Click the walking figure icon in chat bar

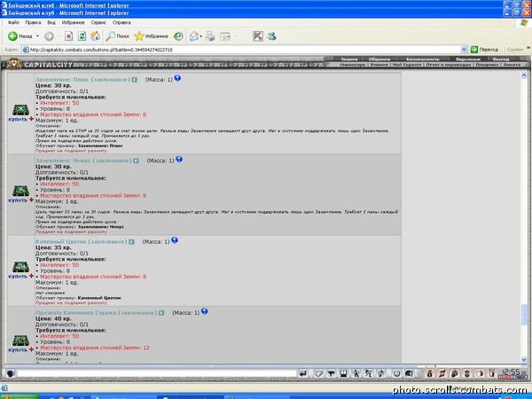coord(356,373)
